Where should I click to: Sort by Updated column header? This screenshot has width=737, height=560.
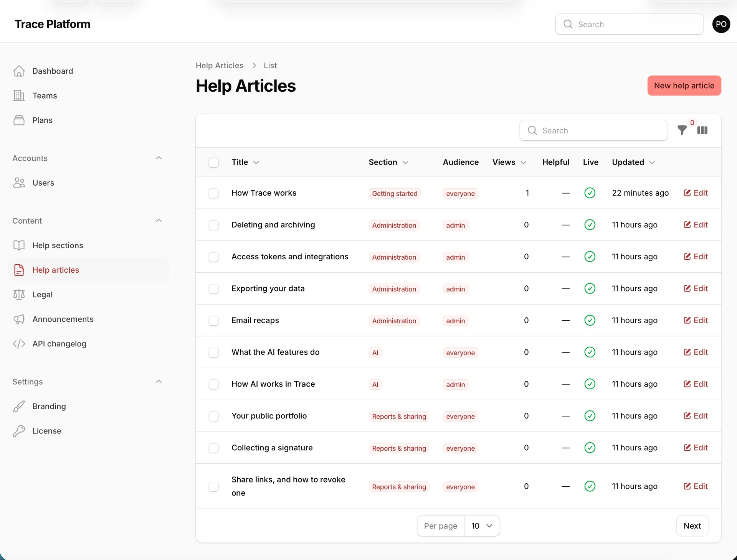click(x=633, y=162)
